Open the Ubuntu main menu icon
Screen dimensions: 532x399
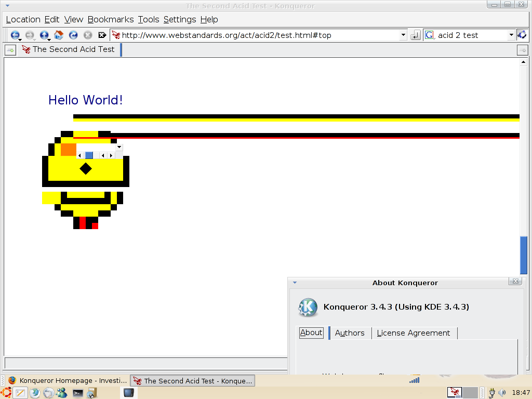tap(6, 393)
